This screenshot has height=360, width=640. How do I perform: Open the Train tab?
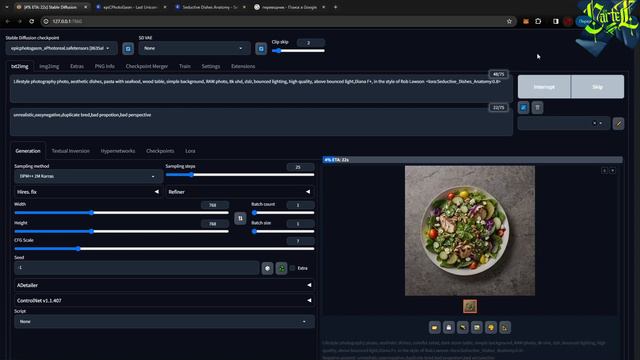coord(184,66)
